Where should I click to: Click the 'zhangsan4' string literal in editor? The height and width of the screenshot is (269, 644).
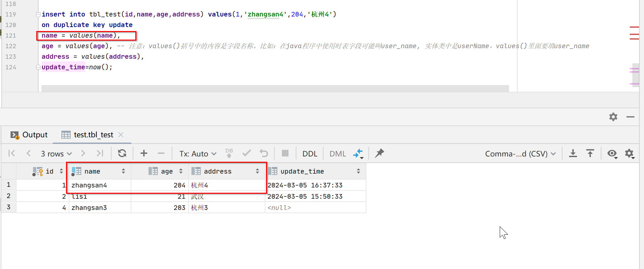pyautogui.click(x=265, y=14)
